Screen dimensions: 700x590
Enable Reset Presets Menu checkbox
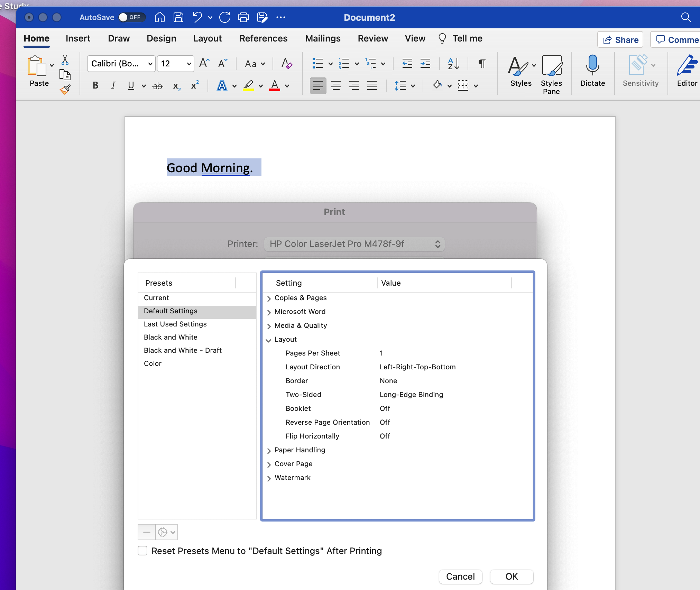(x=142, y=550)
